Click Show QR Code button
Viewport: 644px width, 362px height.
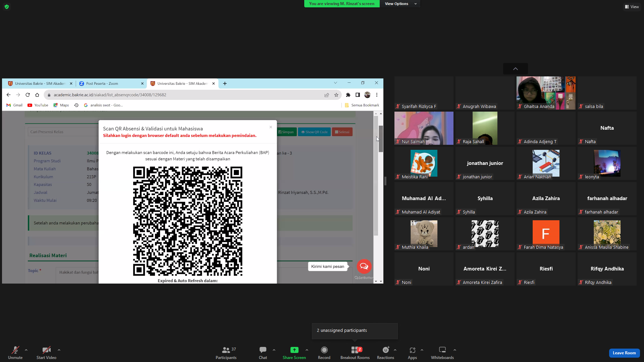[x=314, y=132]
